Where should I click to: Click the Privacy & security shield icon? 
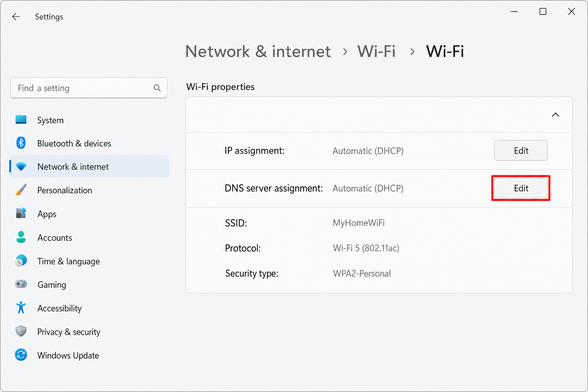[x=21, y=331]
